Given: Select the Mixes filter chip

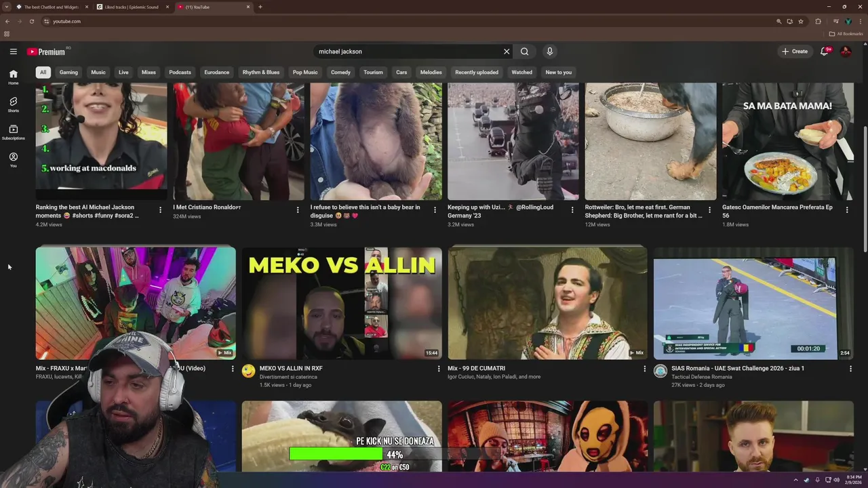Looking at the screenshot, I should coord(149,73).
